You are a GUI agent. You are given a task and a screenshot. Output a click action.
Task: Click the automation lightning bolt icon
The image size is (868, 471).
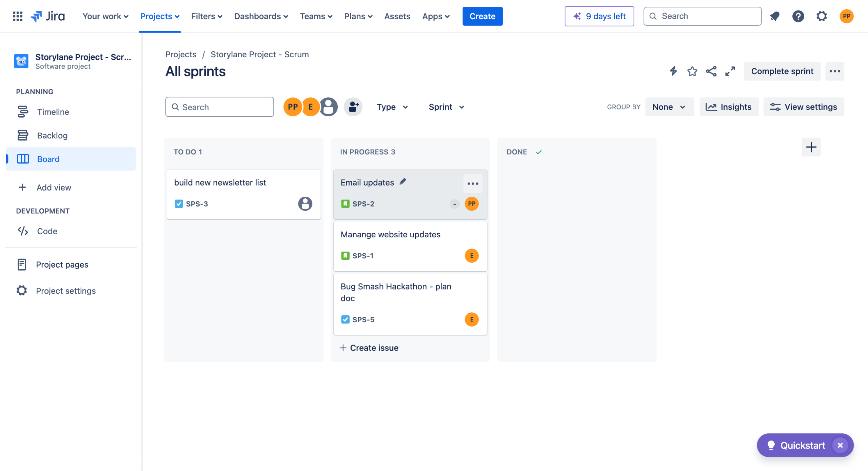[x=673, y=71]
